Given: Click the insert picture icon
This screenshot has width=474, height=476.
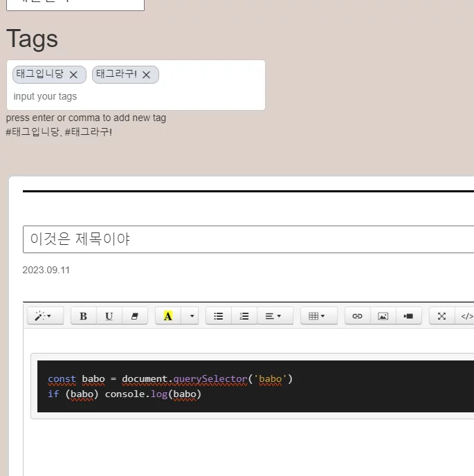Looking at the screenshot, I should click(383, 316).
